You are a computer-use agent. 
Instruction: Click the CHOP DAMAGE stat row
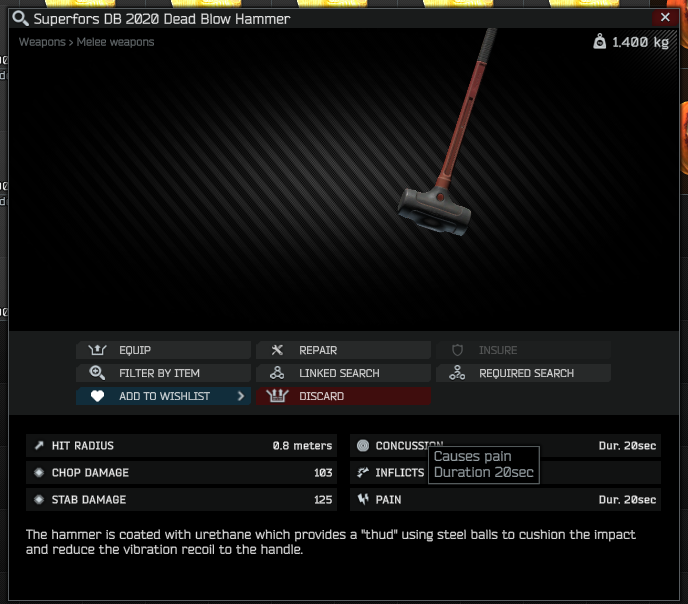pos(181,472)
